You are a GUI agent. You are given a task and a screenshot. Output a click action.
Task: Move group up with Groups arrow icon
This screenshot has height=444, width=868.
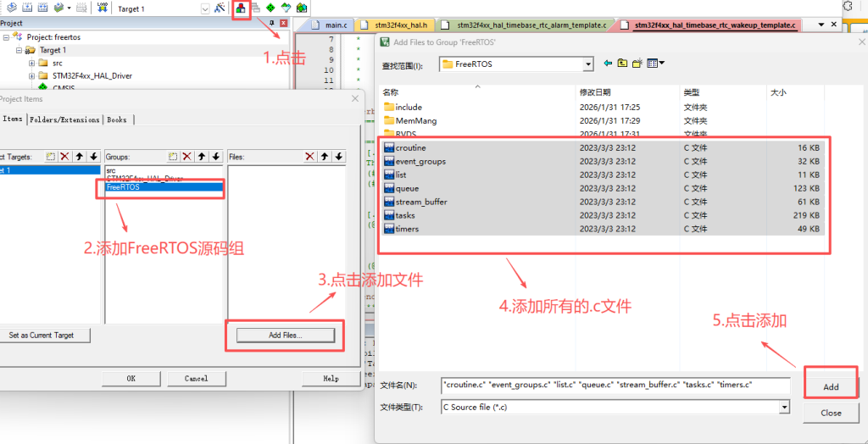[202, 157]
